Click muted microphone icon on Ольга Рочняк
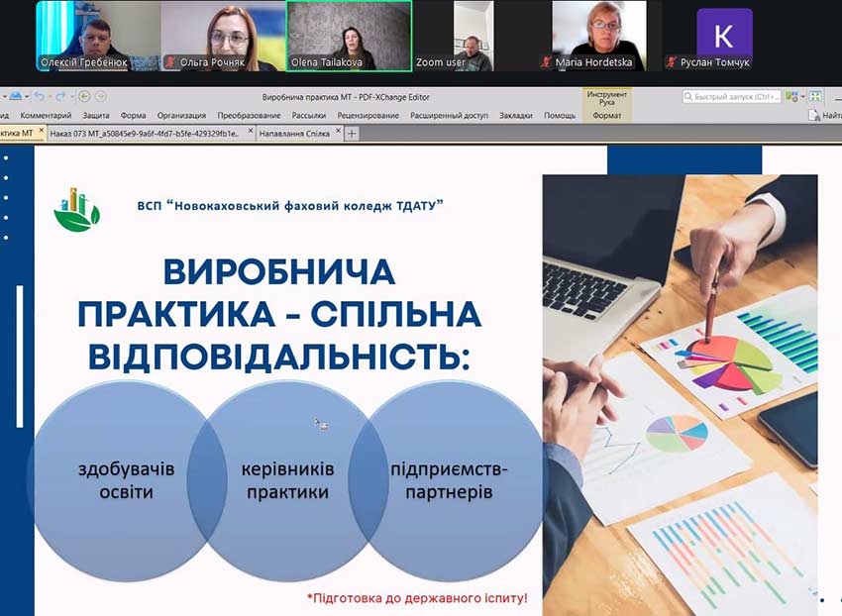This screenshot has height=616, width=842. click(169, 62)
